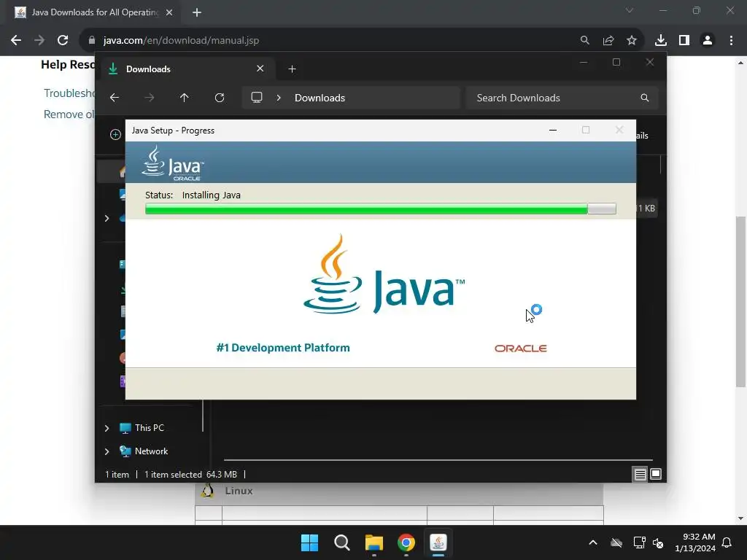Click the network display tray icon
The width and height of the screenshot is (747, 560).
point(639,542)
